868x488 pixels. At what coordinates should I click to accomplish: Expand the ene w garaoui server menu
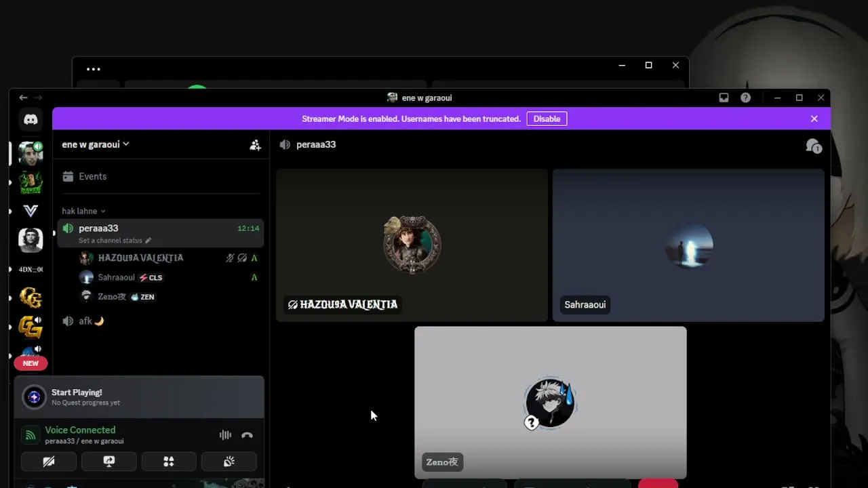coord(96,144)
